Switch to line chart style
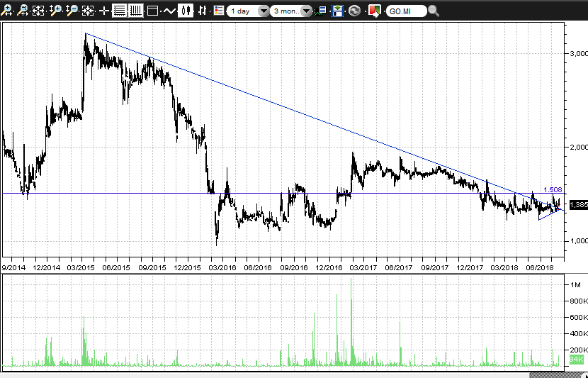The height and width of the screenshot is (378, 588). point(169,11)
